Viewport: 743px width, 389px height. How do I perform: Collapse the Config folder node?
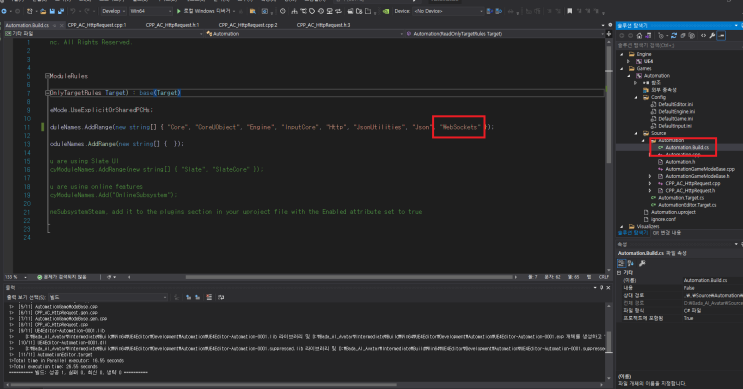636,97
